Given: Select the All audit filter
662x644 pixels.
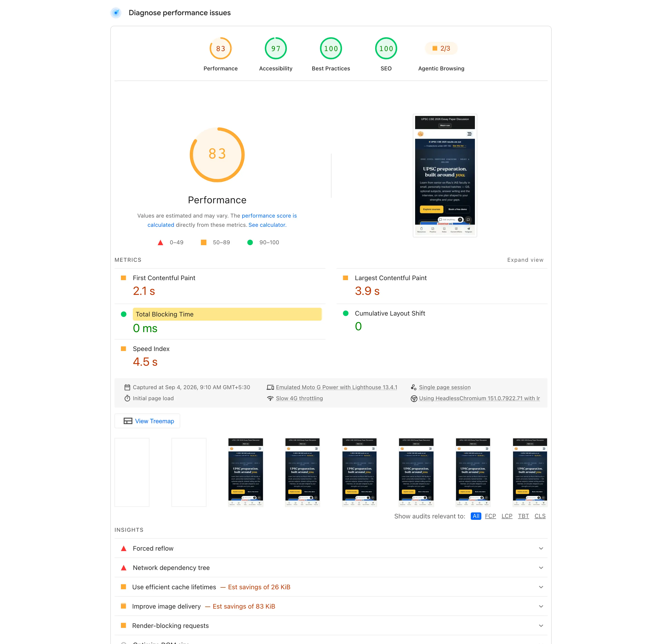Looking at the screenshot, I should tap(476, 516).
